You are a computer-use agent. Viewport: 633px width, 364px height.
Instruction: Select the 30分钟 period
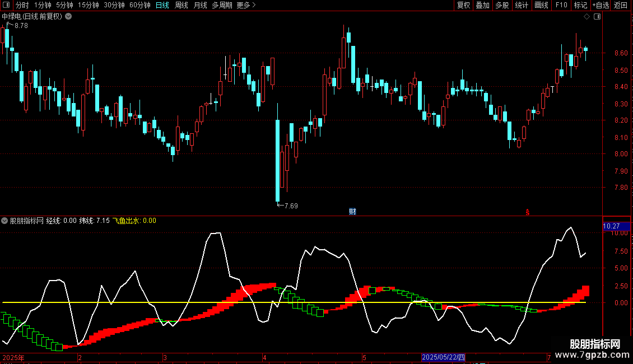114,5
